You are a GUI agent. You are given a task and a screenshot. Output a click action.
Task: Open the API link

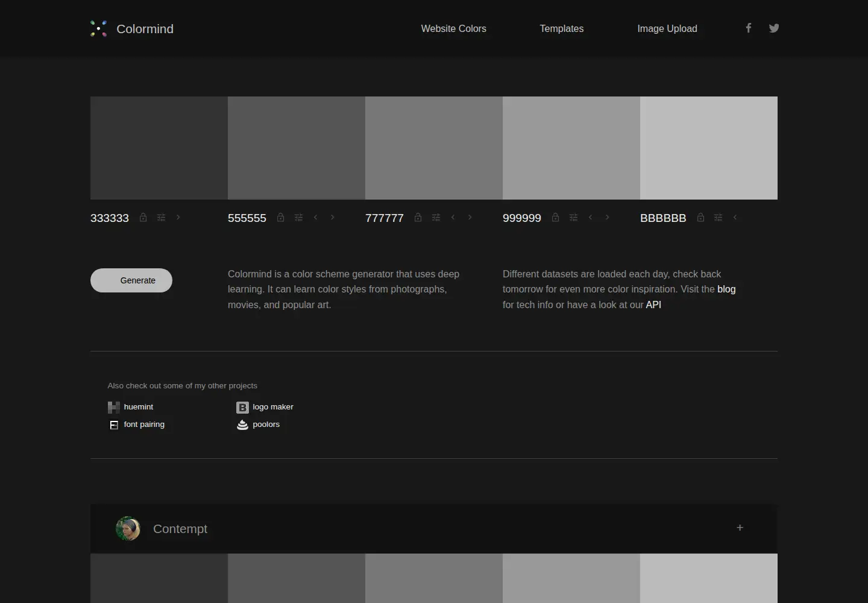click(x=653, y=305)
